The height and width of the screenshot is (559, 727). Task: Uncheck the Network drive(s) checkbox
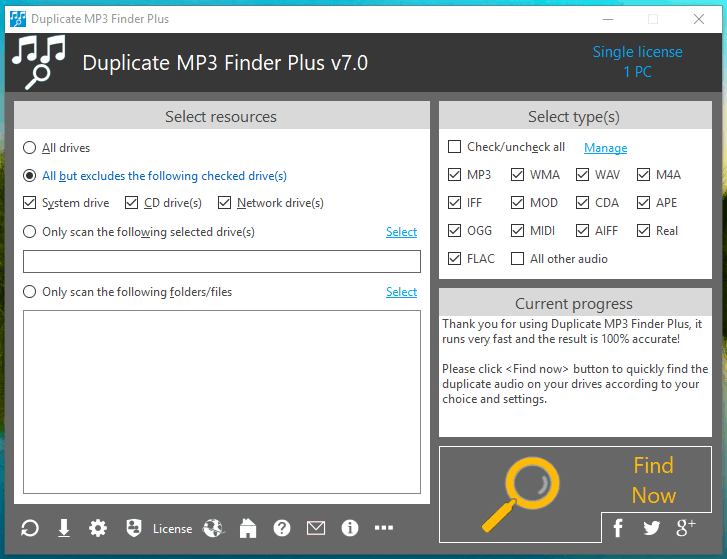[224, 203]
